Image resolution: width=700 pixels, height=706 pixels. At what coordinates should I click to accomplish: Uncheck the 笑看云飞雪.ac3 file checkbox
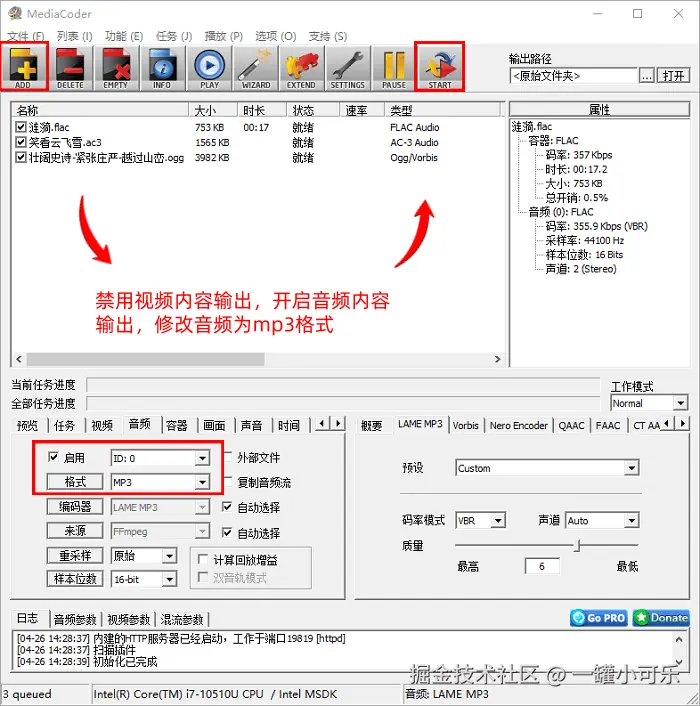click(20, 142)
